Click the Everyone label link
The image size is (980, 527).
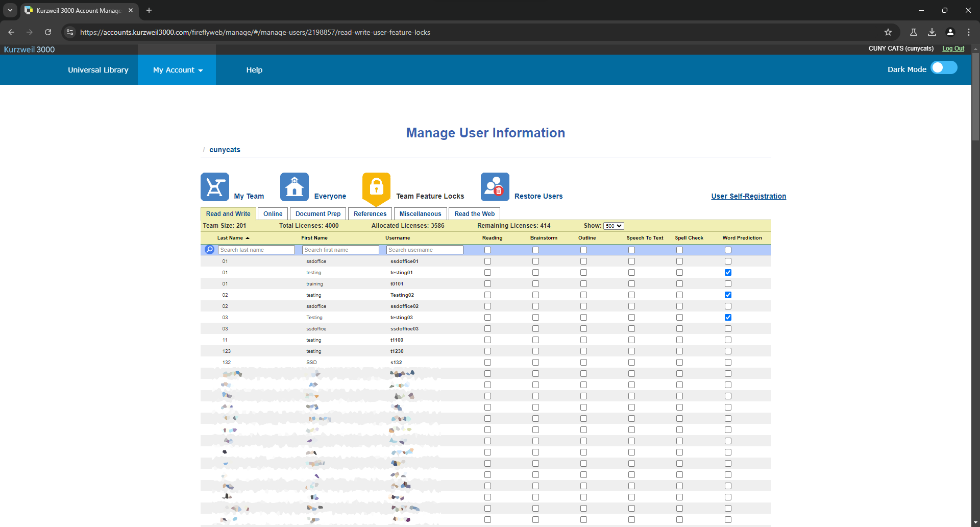tap(330, 196)
